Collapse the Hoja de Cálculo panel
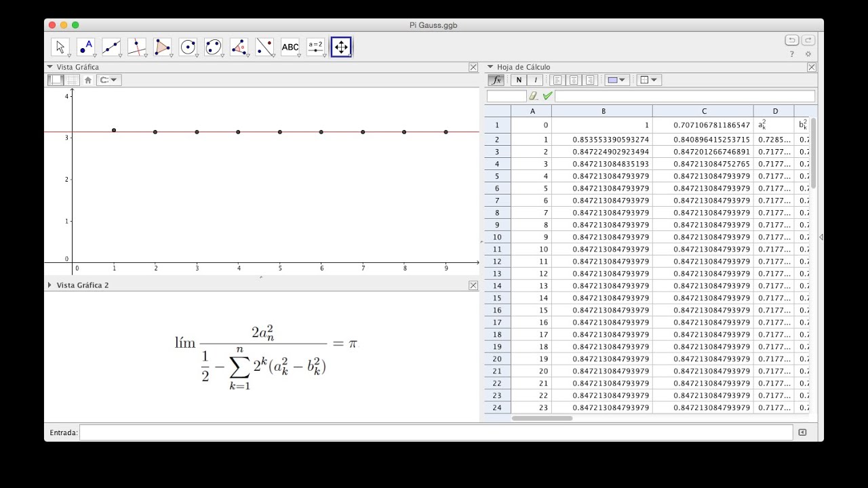 (x=490, y=67)
